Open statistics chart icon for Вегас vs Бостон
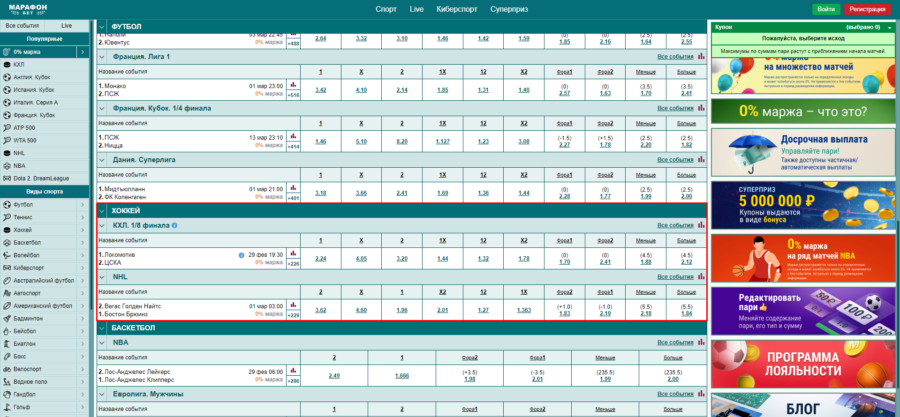900x417 pixels. (292, 306)
